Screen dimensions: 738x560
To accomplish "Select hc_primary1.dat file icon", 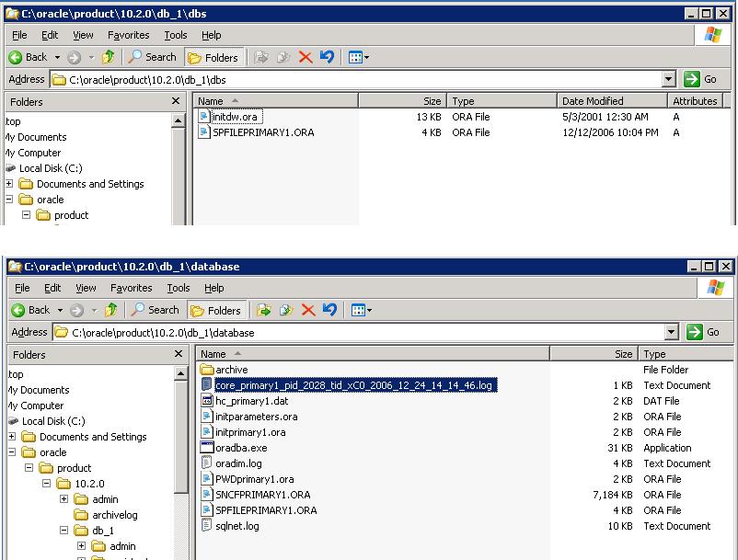I will [207, 401].
